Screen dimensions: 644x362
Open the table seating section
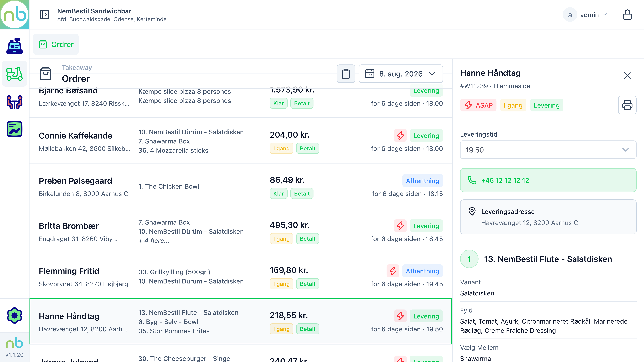coord(15,102)
